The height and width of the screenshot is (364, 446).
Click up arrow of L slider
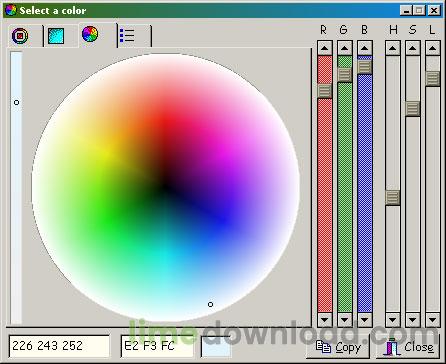(x=433, y=48)
